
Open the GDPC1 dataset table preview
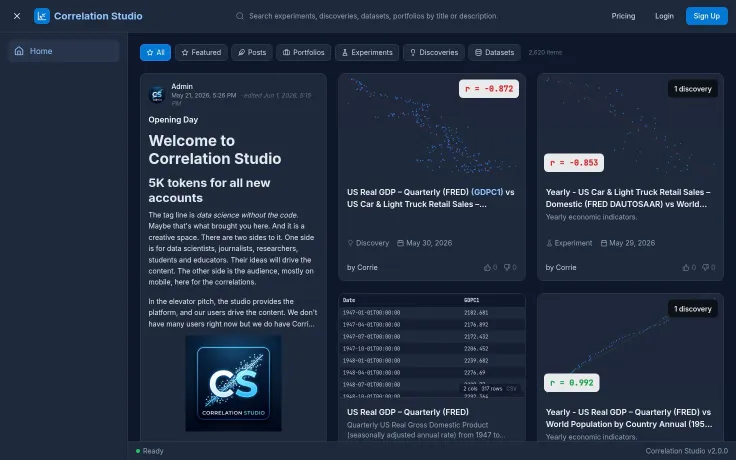[432, 346]
